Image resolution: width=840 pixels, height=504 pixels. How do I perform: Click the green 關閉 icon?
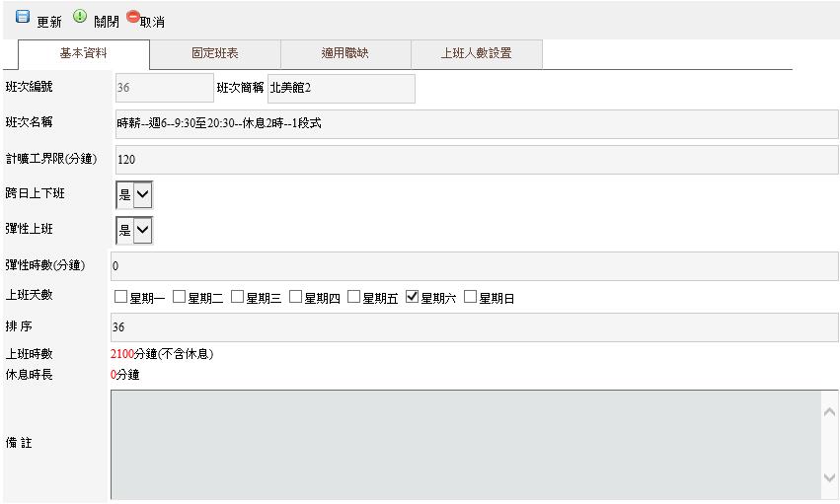coord(80,18)
